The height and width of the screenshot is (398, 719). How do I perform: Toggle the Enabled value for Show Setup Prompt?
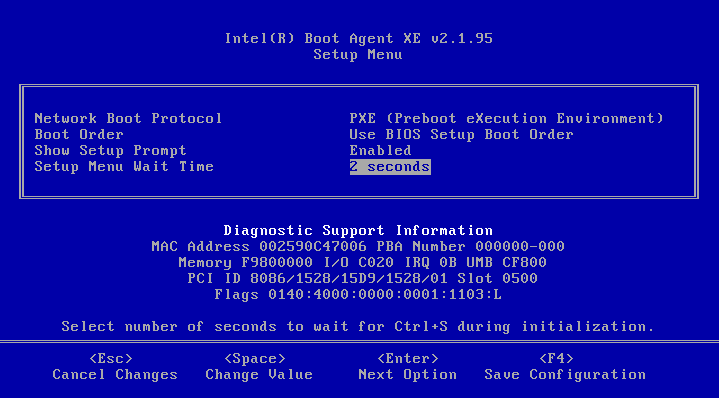pos(380,150)
